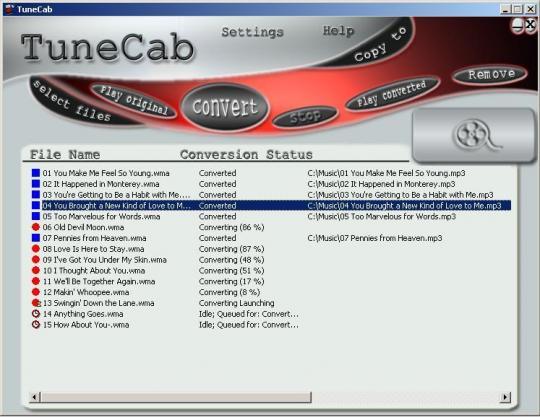This screenshot has width=540, height=417.
Task: Click output path C:\Music\07 Pennies from Heaven.mp3
Action: (375, 238)
